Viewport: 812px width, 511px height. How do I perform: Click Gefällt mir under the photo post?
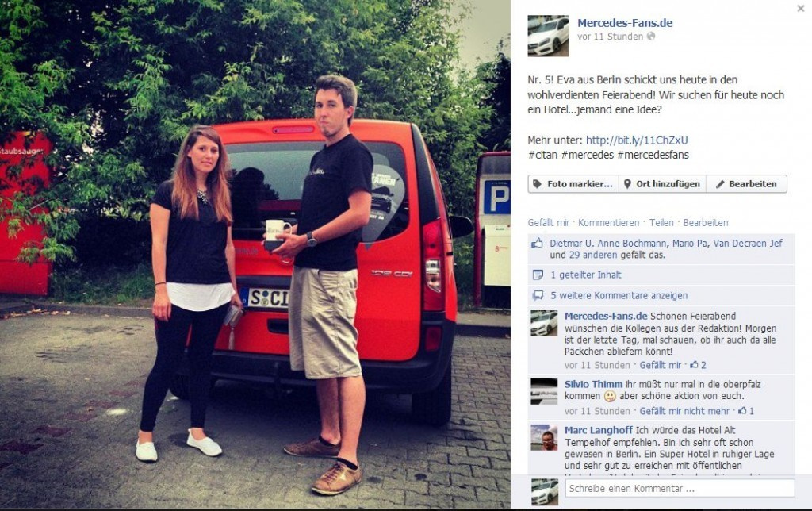549,223
